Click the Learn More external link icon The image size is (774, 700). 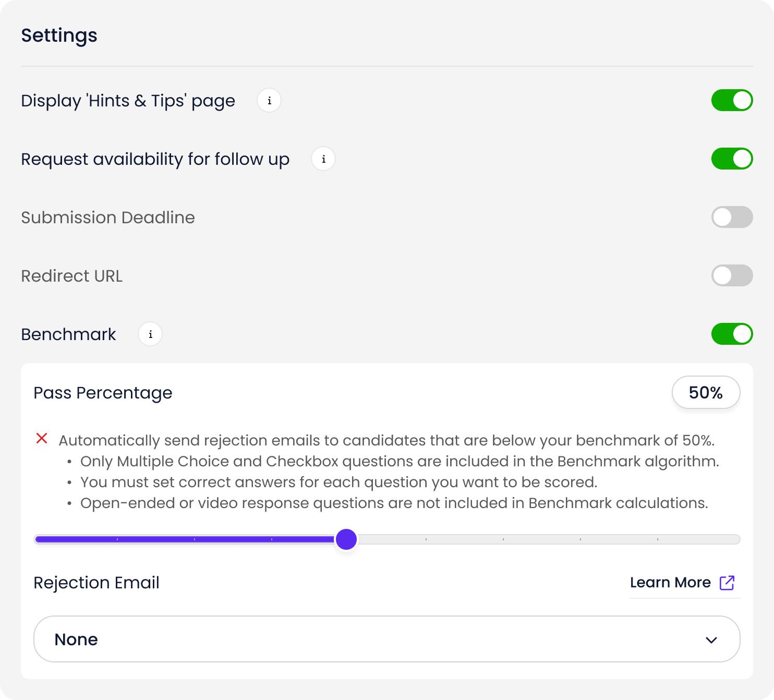(x=727, y=583)
